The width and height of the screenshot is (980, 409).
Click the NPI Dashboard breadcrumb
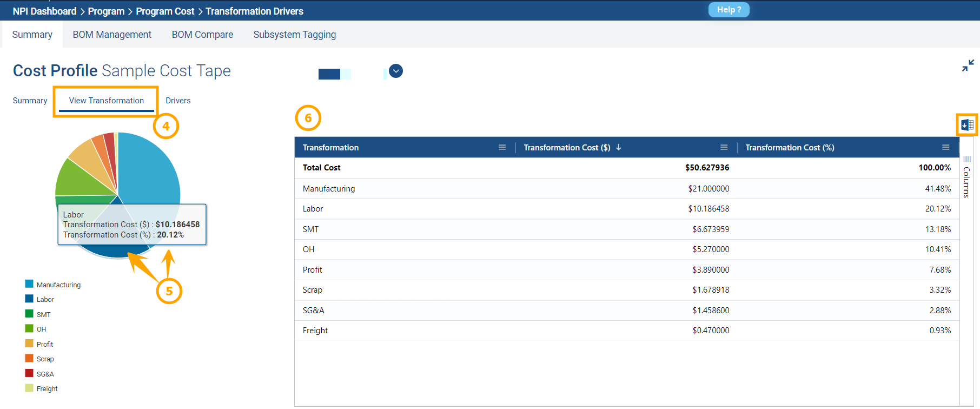coord(44,11)
